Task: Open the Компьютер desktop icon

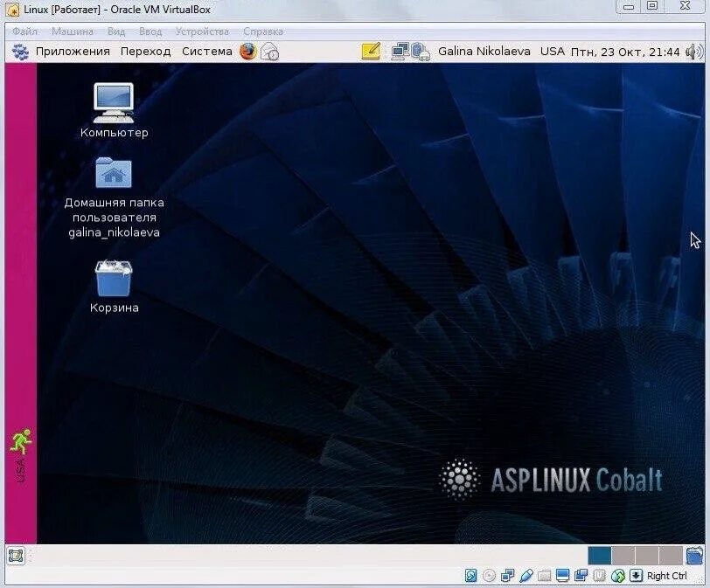Action: (114, 103)
